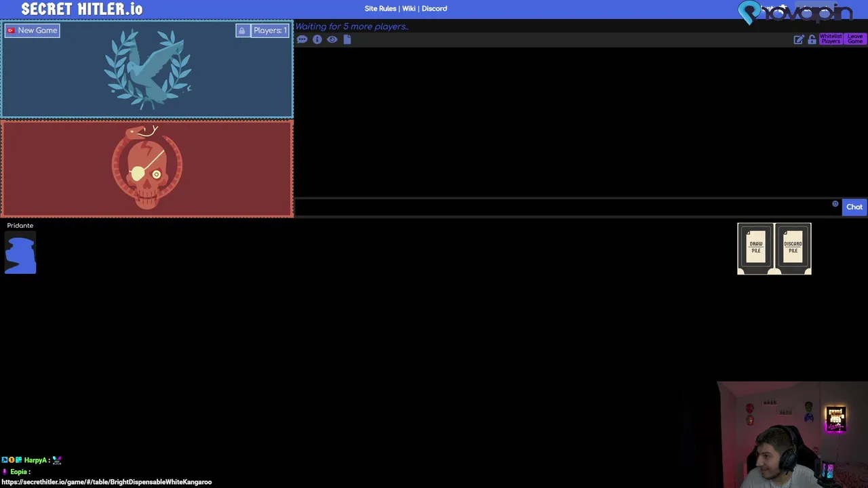
Task: Toggle the eye observer icon
Action: pos(332,39)
